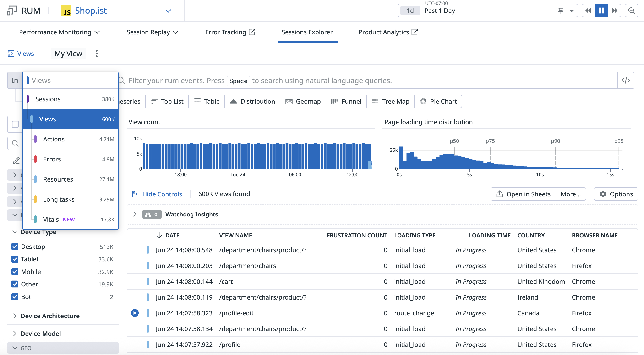Click the LOADING TIME column header
This screenshot has height=355, width=644.
click(x=490, y=235)
